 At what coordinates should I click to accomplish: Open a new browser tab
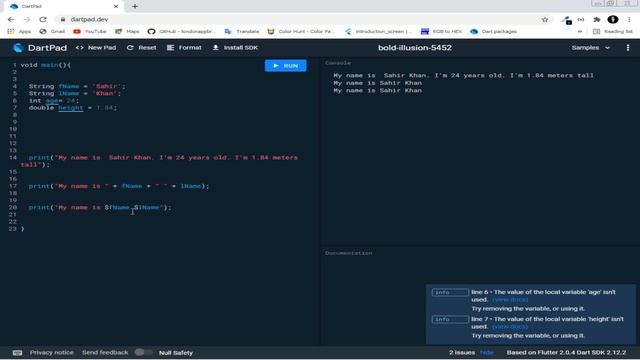point(135,6)
